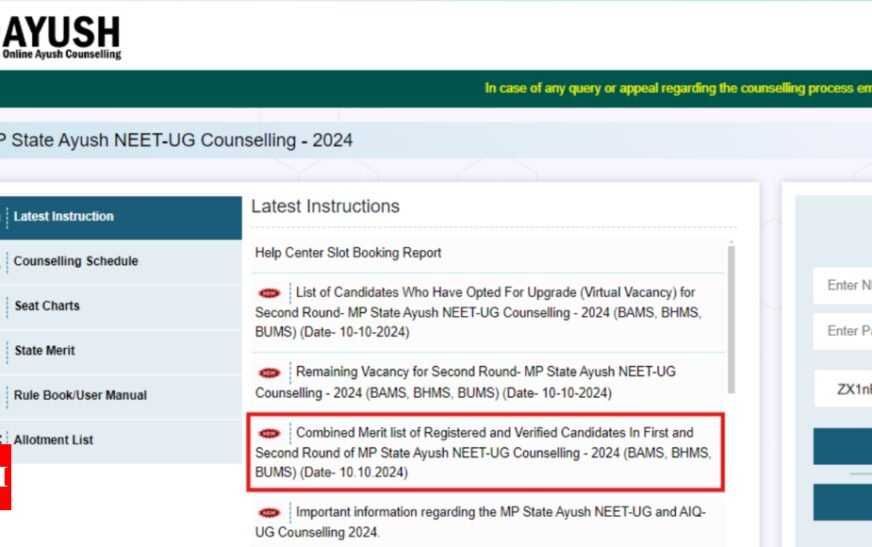Open the Allotment List sidebar item
This screenshot has width=872, height=547.
pyautogui.click(x=121, y=440)
